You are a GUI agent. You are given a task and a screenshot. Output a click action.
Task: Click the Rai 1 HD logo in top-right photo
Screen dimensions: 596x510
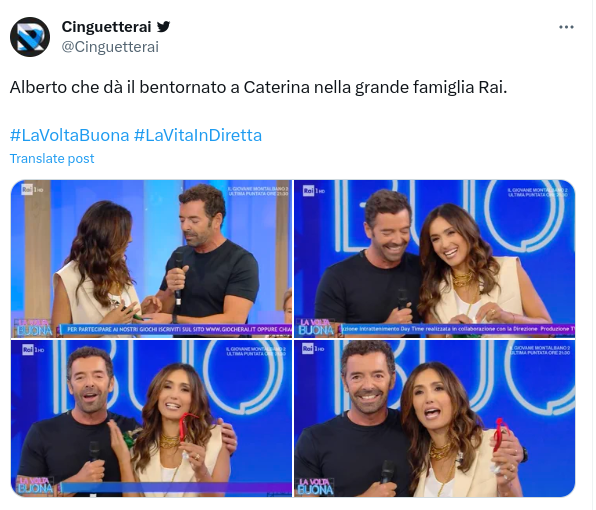point(314,190)
